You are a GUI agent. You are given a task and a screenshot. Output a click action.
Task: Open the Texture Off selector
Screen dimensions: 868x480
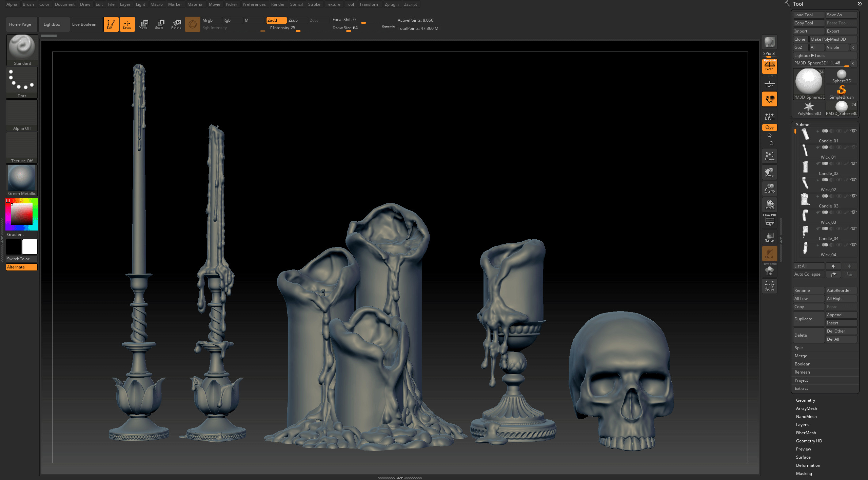coord(22,147)
